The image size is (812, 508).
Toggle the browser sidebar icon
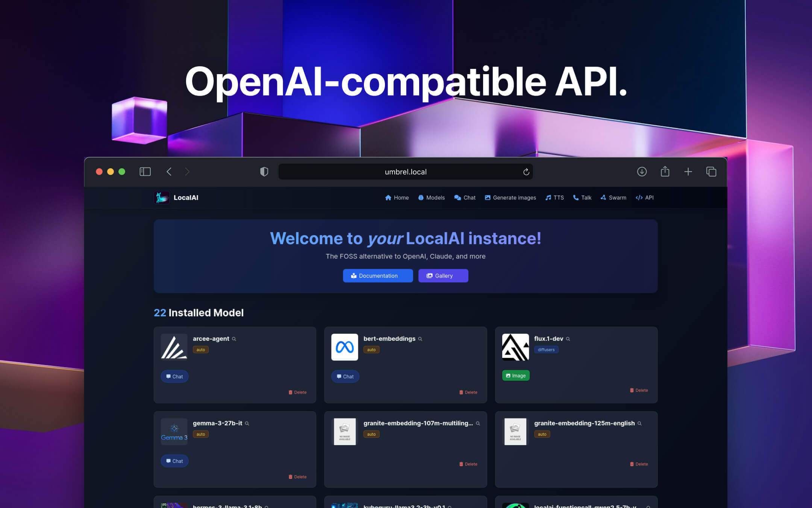145,172
